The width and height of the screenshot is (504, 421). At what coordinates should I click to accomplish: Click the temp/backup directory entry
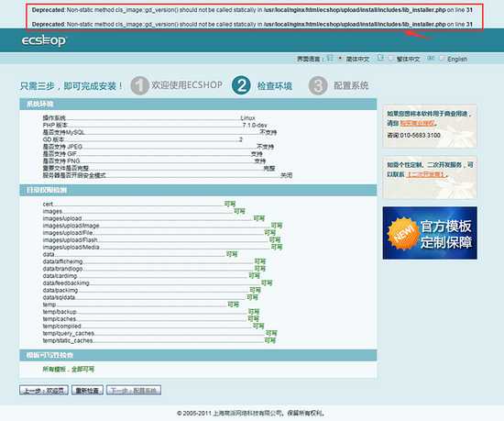[x=60, y=312]
